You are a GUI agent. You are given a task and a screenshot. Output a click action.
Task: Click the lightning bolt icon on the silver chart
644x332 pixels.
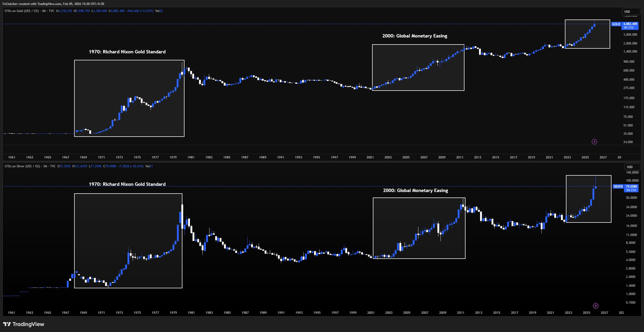(x=595, y=306)
